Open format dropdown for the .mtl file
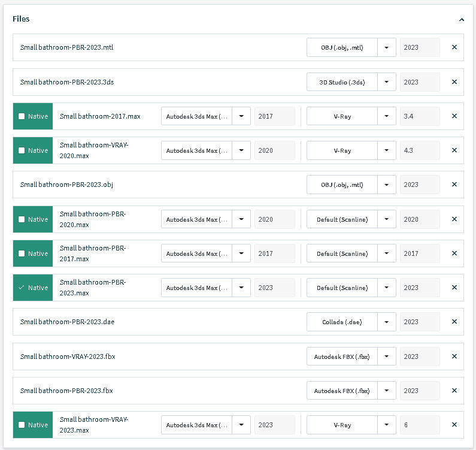Viewport: 476px width, 450px height. pyautogui.click(x=387, y=47)
